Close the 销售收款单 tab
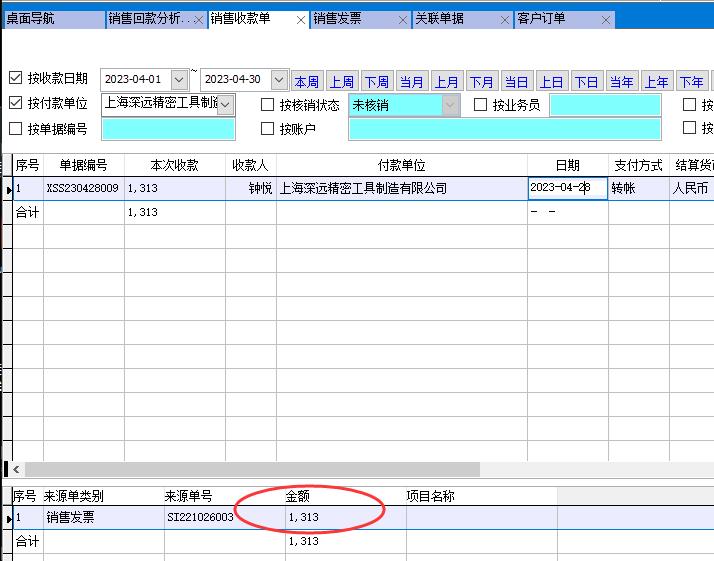The image size is (714, 561). [301, 20]
